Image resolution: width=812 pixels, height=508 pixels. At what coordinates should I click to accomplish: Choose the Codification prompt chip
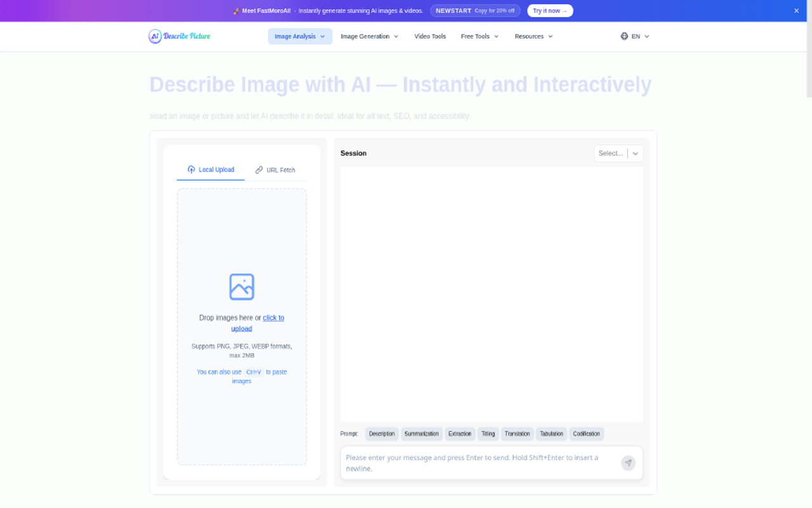point(586,434)
